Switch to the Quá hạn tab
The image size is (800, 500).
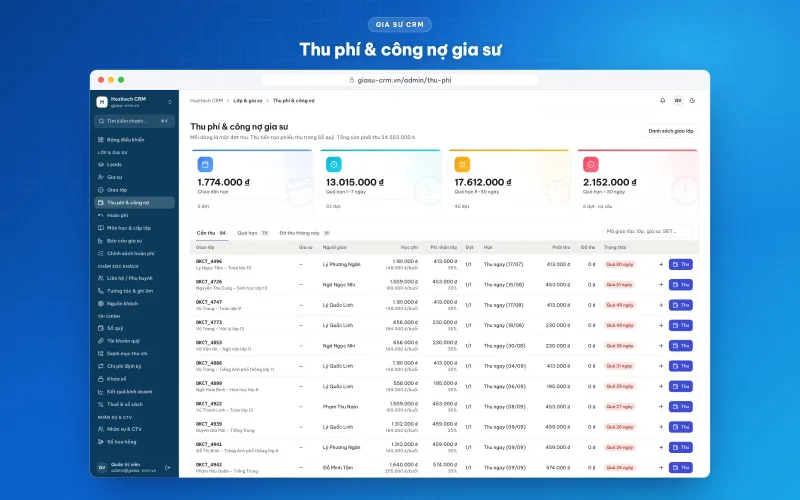point(253,233)
